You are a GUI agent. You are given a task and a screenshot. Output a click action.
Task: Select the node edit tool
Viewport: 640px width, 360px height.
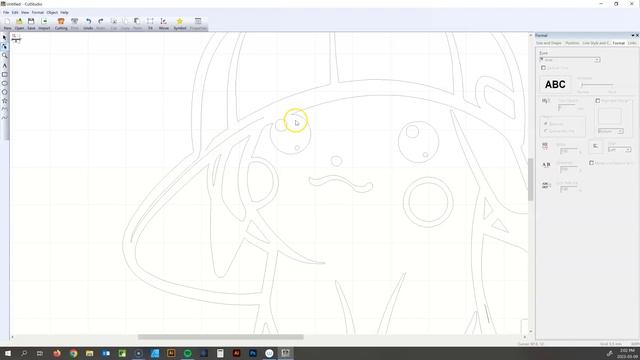tap(4, 47)
